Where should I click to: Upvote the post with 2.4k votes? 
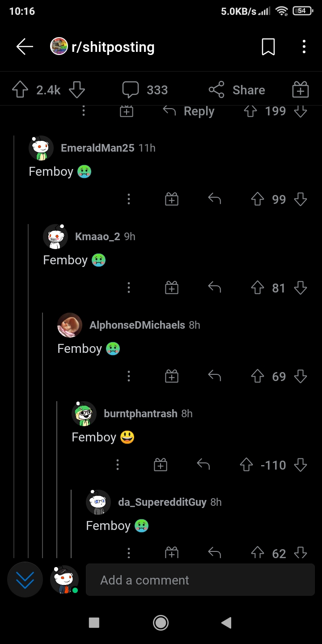(20, 90)
